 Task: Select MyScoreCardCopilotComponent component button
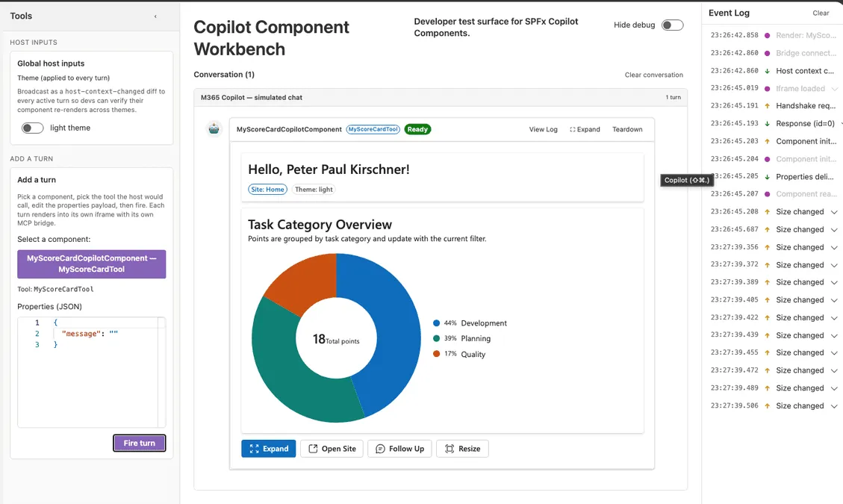(x=91, y=264)
